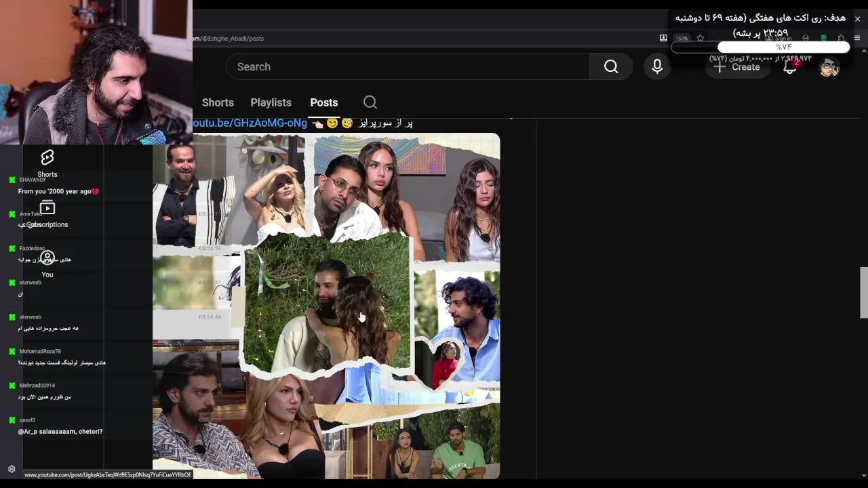Click the magnifier search button
This screenshot has width=868, height=488.
(x=611, y=66)
